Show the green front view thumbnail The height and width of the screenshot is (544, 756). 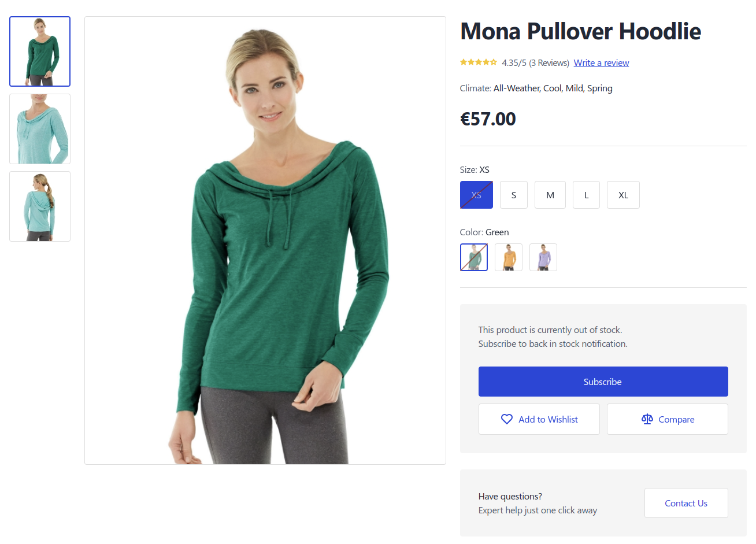(x=40, y=51)
